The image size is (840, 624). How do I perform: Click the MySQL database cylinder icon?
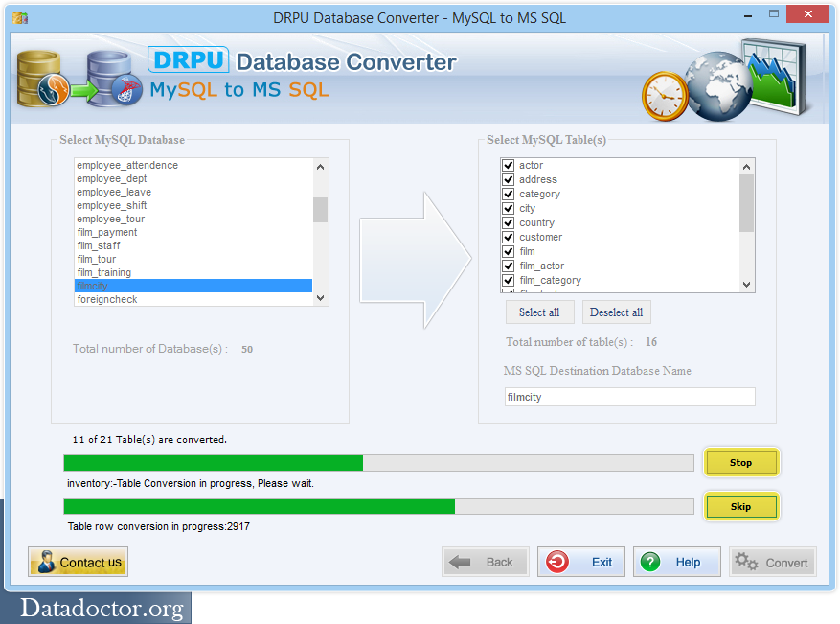(x=42, y=79)
